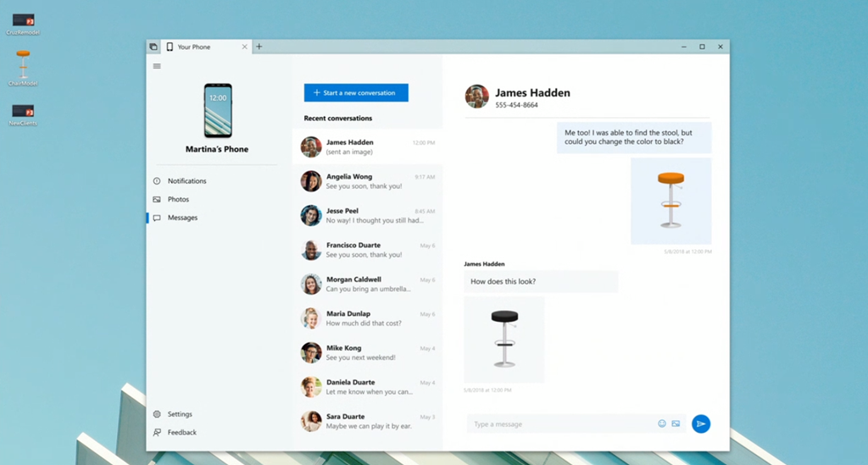Add a new tab with plus button
The image size is (868, 465).
click(259, 47)
